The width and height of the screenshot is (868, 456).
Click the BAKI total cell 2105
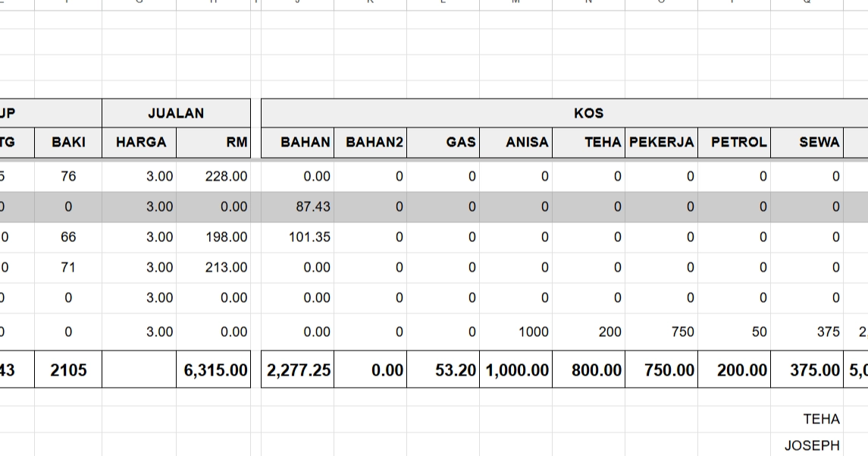68,370
